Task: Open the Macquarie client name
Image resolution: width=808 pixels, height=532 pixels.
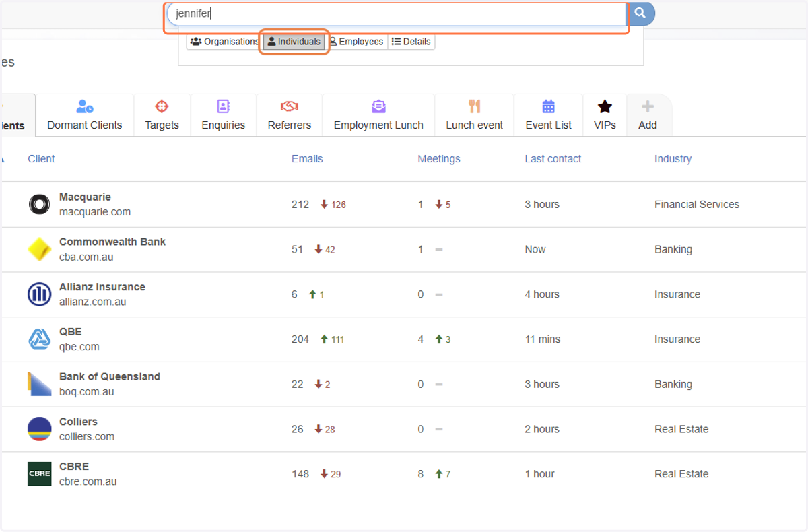Action: [x=85, y=197]
